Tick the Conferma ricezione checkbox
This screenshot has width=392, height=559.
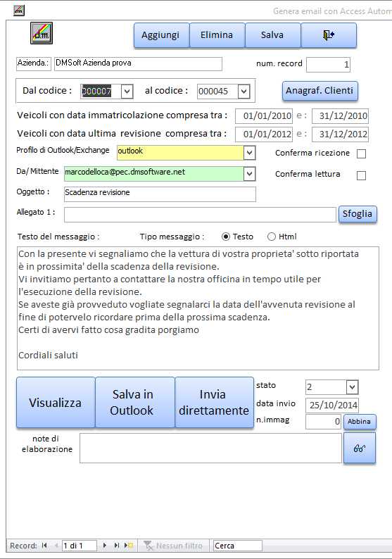(x=361, y=153)
